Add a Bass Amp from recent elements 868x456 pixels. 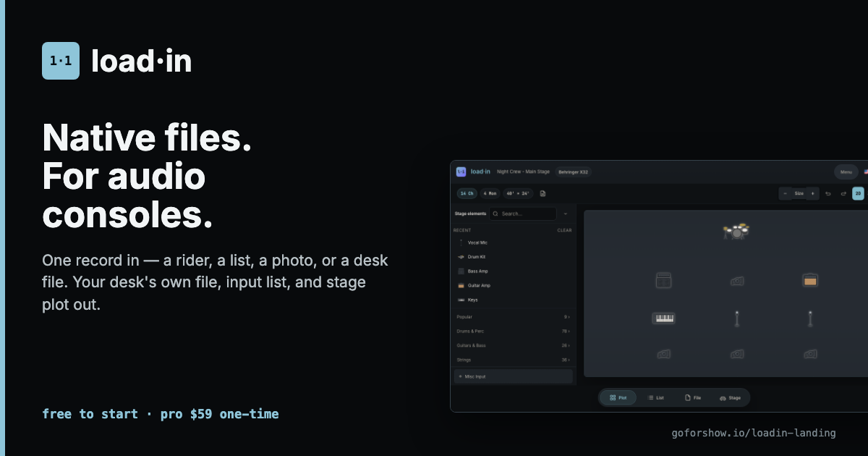[x=513, y=271]
